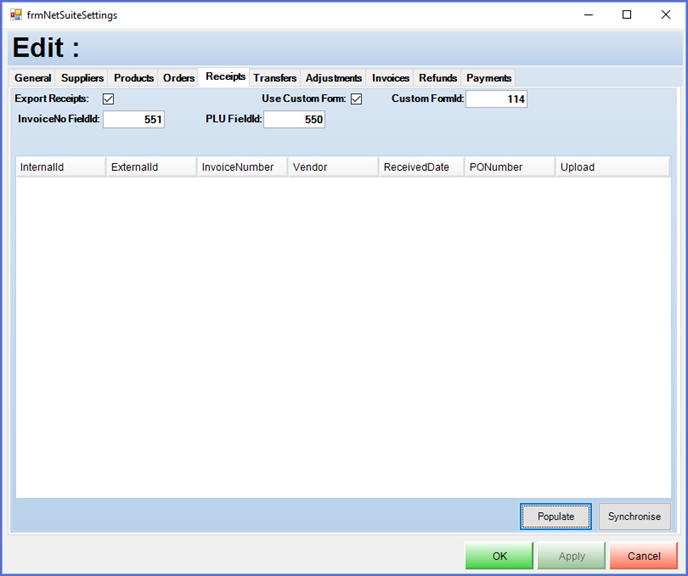Click the frmNetSuiteSettings window icon
This screenshot has height=576, width=688.
point(16,15)
